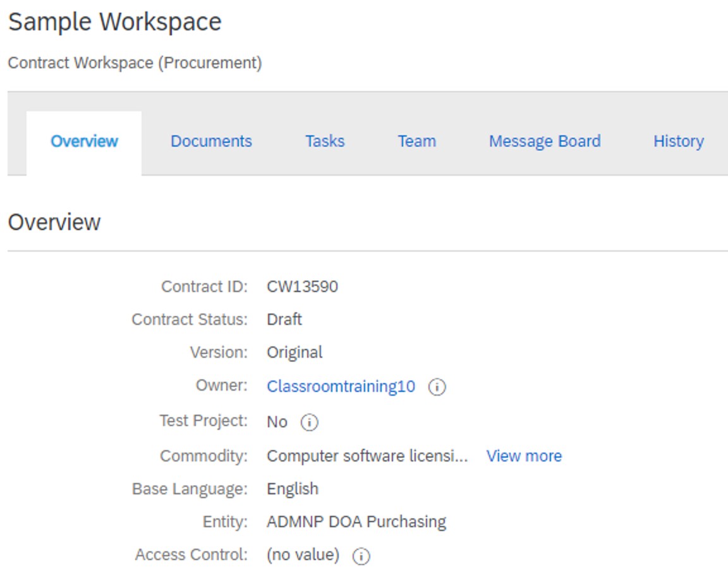
Task: Click the Sample Workspace title
Action: click(114, 22)
